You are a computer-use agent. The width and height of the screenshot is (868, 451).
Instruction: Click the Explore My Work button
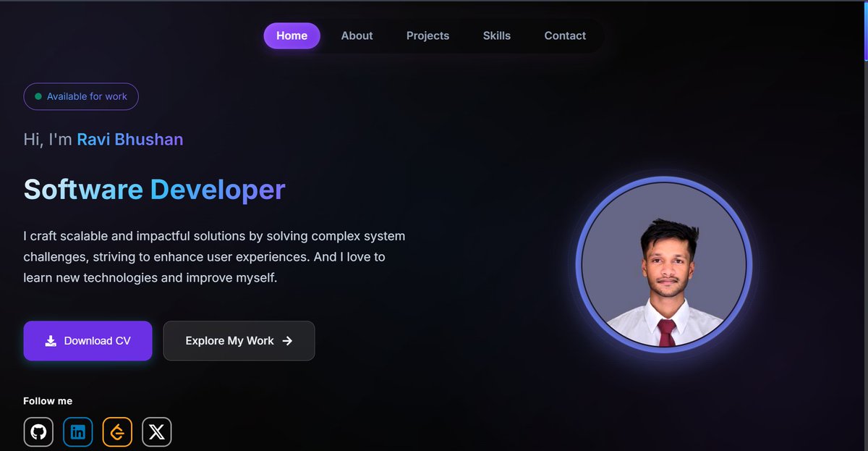coord(239,340)
